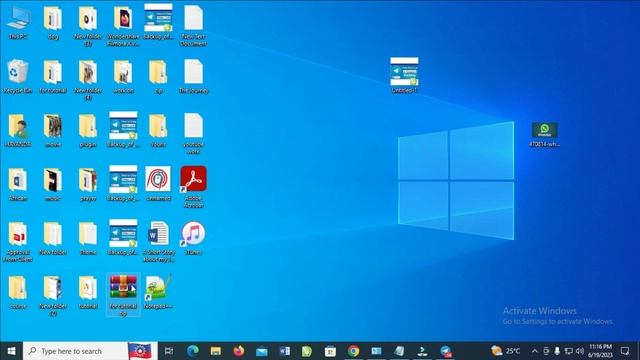Select the Adobe Acrobat shortcut

pyautogui.click(x=193, y=187)
